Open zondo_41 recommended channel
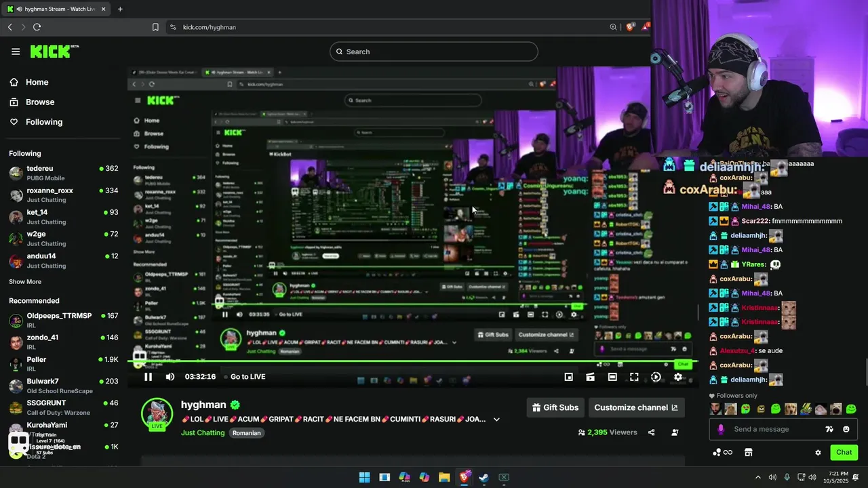Viewport: 868px width, 488px height. [63, 342]
